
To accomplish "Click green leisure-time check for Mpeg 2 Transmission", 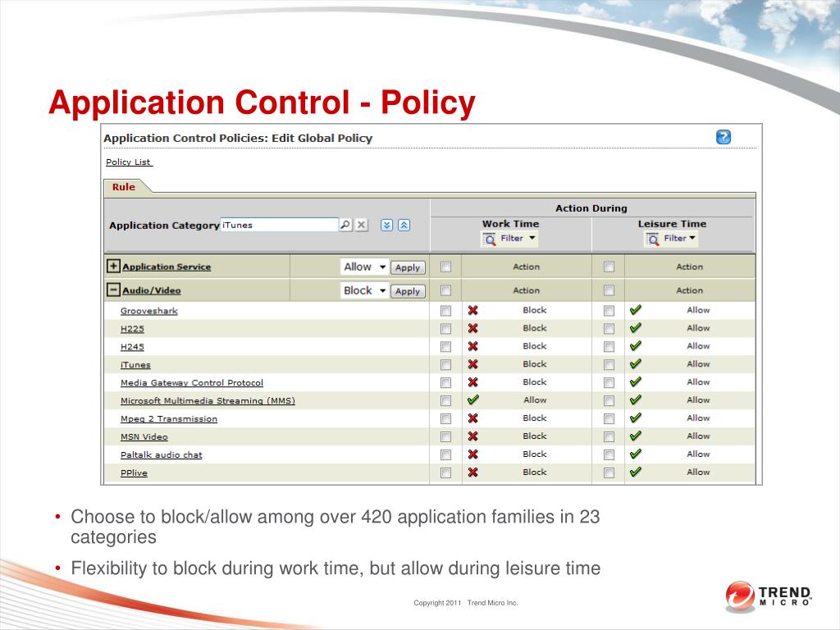I will [636, 418].
